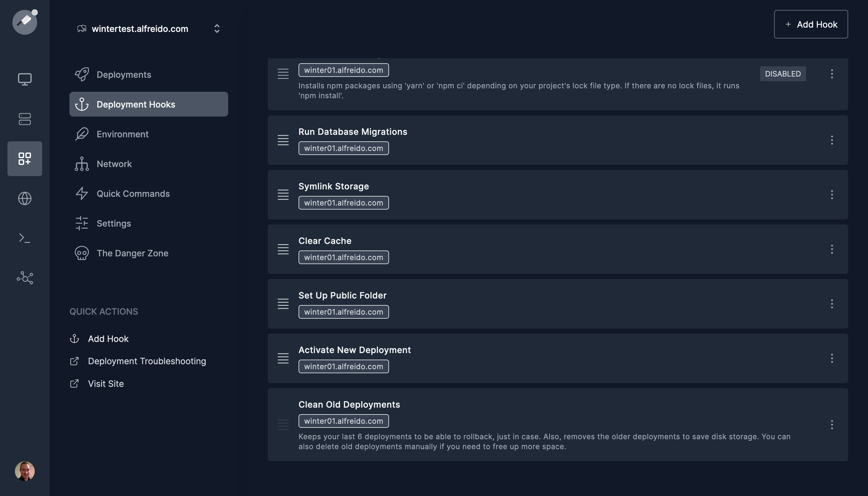
Task: Grab the drag handle of Symlink Storage
Action: [x=283, y=194]
